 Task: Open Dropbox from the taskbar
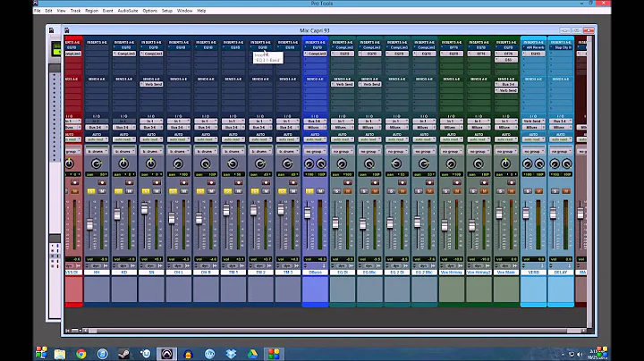(231, 354)
